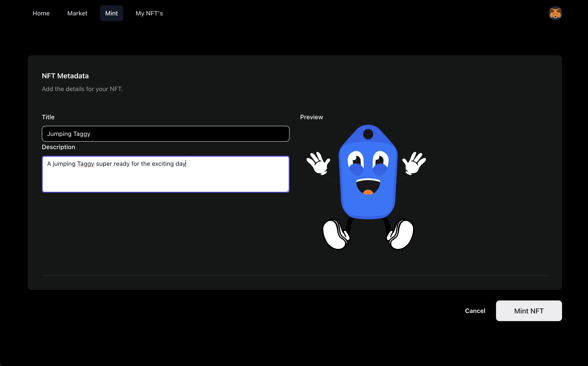Click the Cancel button

tap(475, 311)
